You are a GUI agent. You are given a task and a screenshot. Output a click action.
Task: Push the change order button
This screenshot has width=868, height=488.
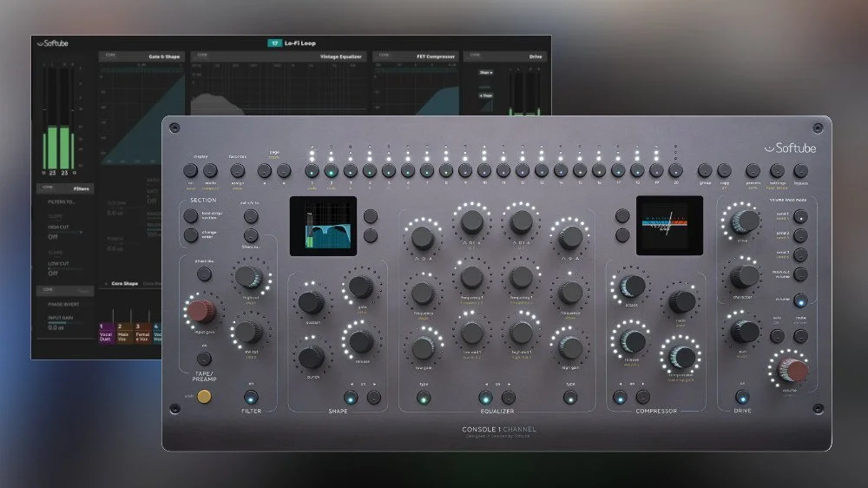click(x=191, y=234)
